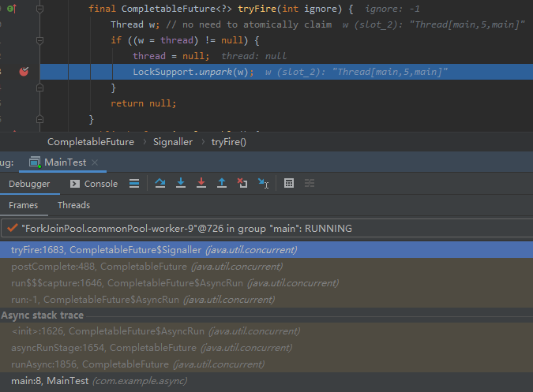Click the Step Into icon
533x392 pixels.
point(181,183)
